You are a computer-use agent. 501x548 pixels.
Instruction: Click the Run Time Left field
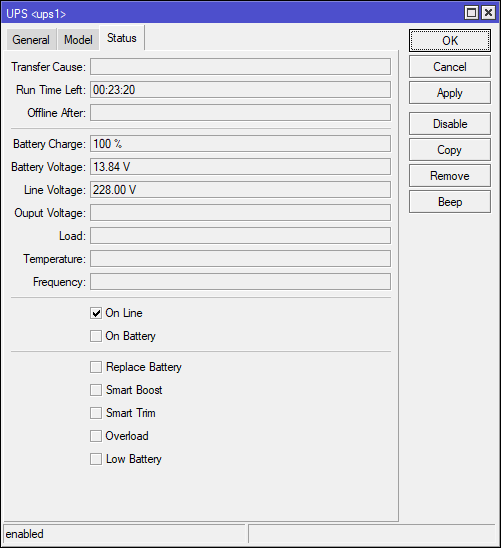point(240,90)
